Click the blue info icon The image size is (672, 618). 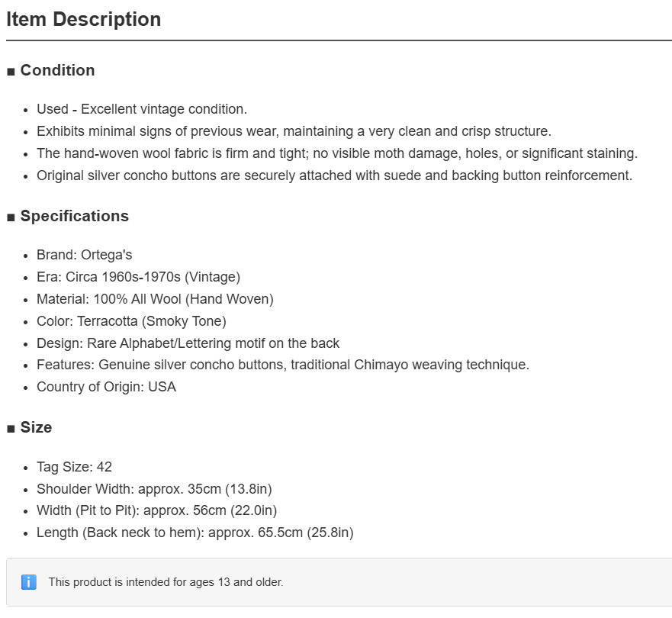[29, 582]
